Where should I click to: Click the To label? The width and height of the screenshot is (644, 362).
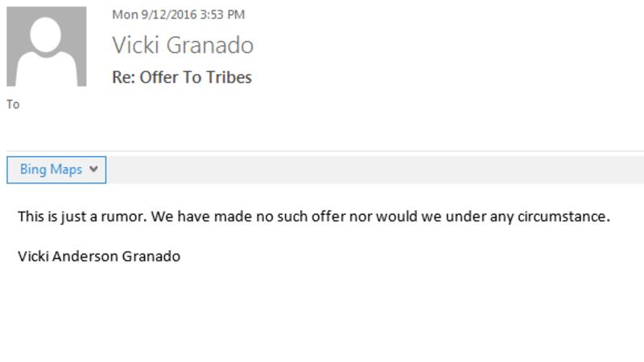click(x=13, y=105)
